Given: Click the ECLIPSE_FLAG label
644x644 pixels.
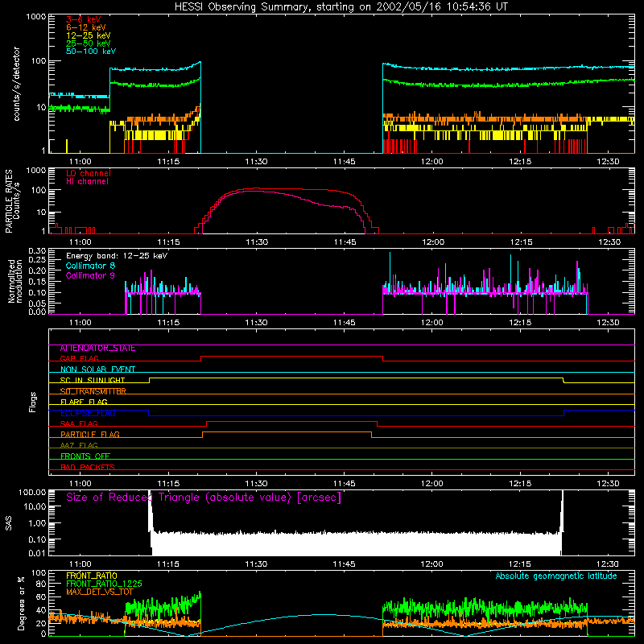Looking at the screenshot, I should click(x=88, y=413).
